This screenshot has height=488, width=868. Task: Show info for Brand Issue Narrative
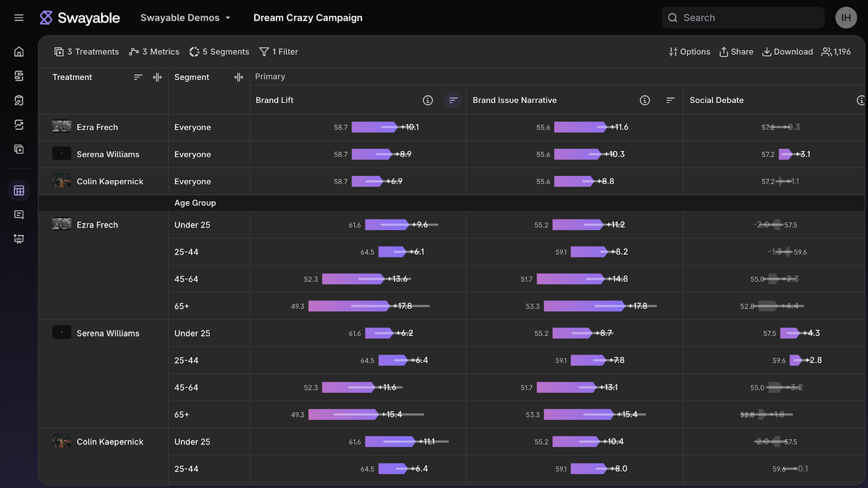(x=644, y=100)
